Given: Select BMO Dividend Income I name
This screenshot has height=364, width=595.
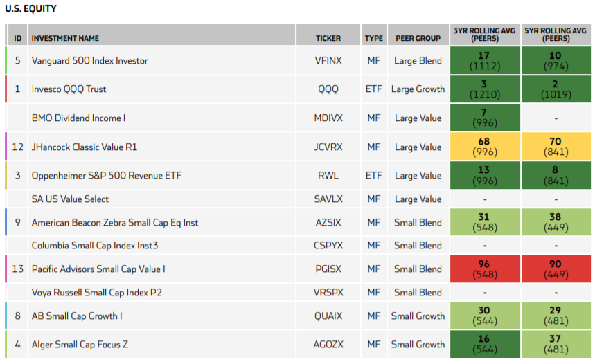Looking at the screenshot, I should click(x=78, y=118).
